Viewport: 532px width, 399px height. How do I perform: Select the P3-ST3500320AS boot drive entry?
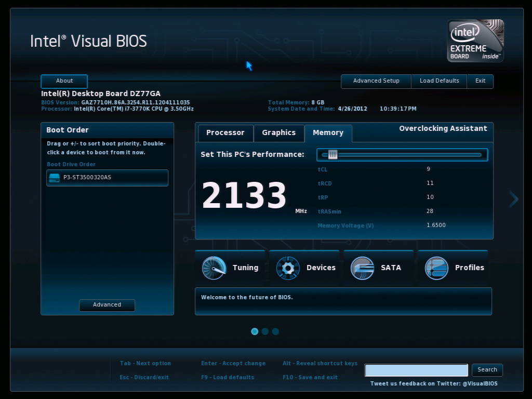107,178
